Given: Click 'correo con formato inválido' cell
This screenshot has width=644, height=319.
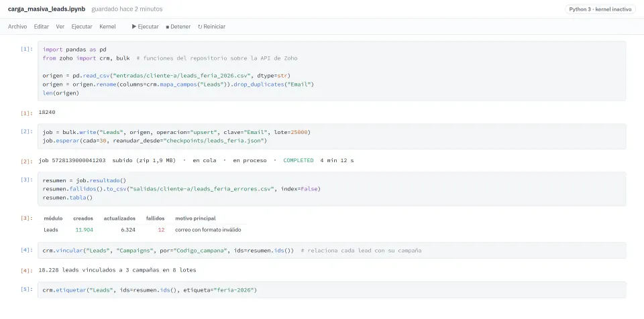Looking at the screenshot, I should 208,230.
